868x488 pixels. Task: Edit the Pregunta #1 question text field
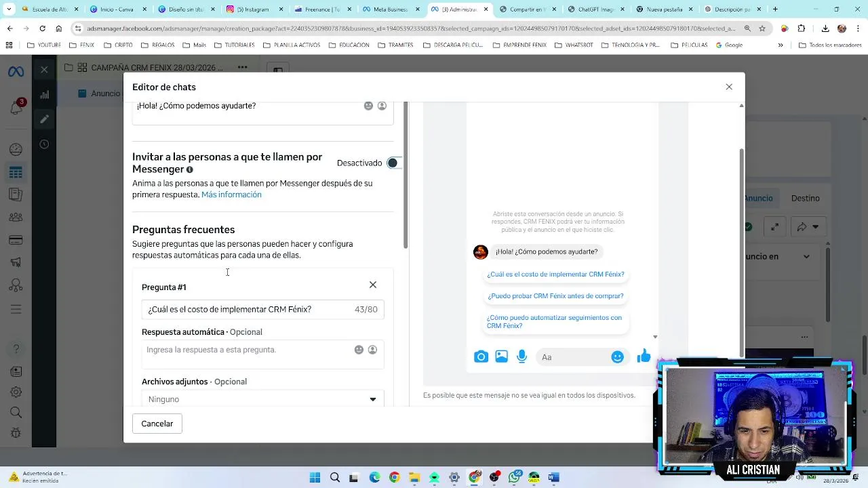pos(262,309)
